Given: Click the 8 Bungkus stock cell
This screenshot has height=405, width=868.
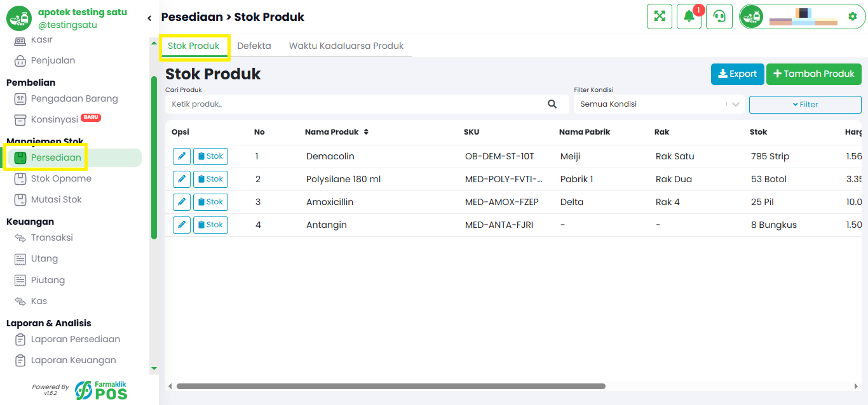Looking at the screenshot, I should click(774, 225).
